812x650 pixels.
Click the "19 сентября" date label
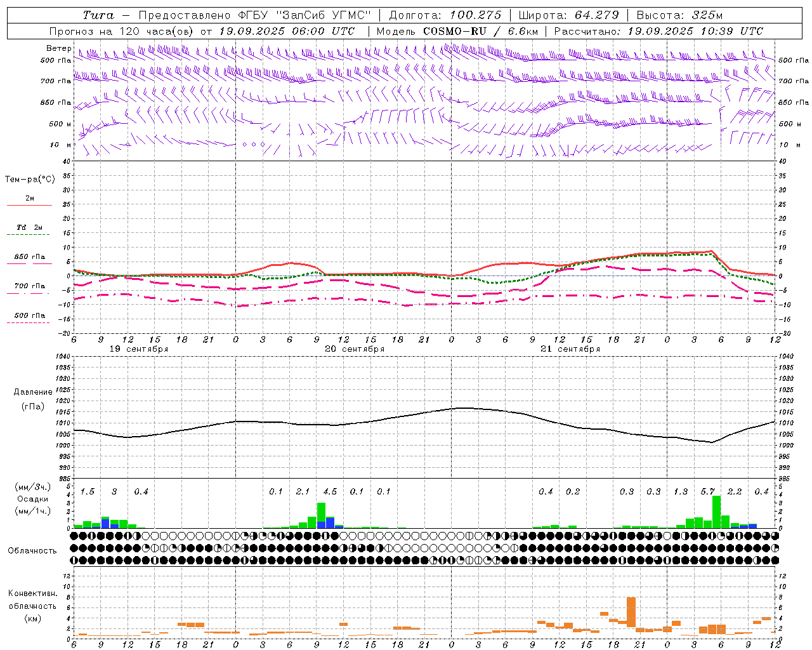139,349
